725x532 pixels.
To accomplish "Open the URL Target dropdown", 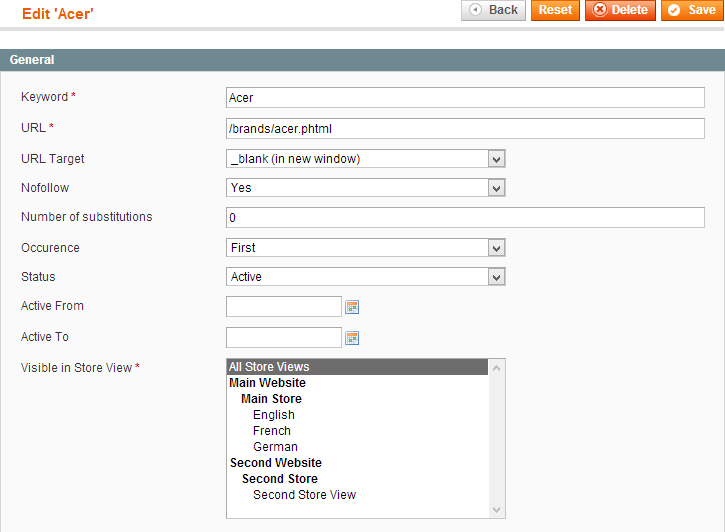I will tap(365, 158).
